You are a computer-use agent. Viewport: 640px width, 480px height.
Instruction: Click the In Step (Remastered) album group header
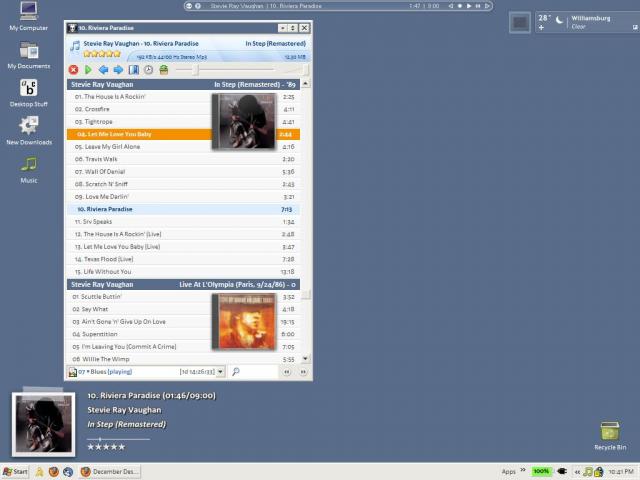pyautogui.click(x=183, y=84)
